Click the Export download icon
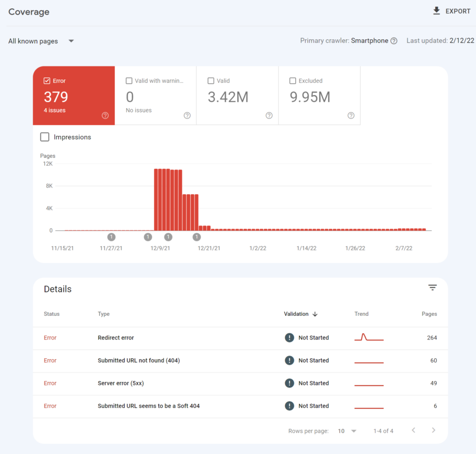 pyautogui.click(x=436, y=10)
